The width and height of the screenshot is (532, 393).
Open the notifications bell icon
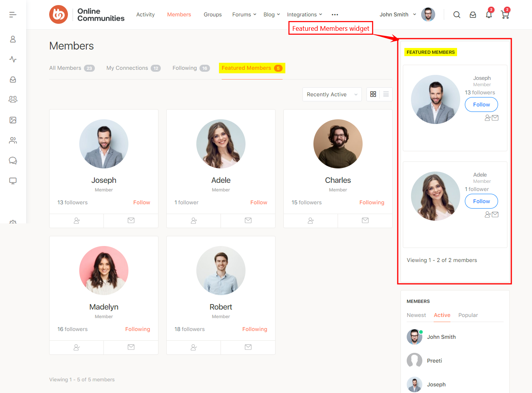tap(489, 15)
